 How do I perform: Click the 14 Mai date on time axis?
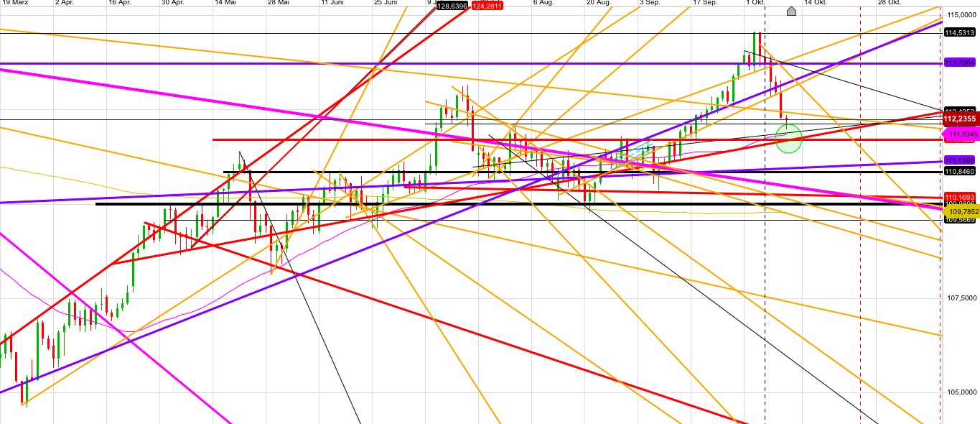(225, 3)
